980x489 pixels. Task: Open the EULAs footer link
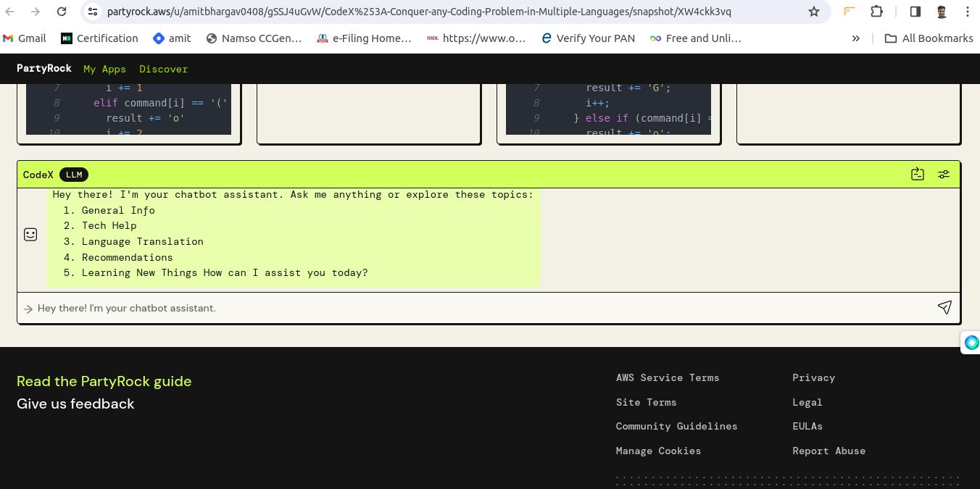tap(807, 426)
